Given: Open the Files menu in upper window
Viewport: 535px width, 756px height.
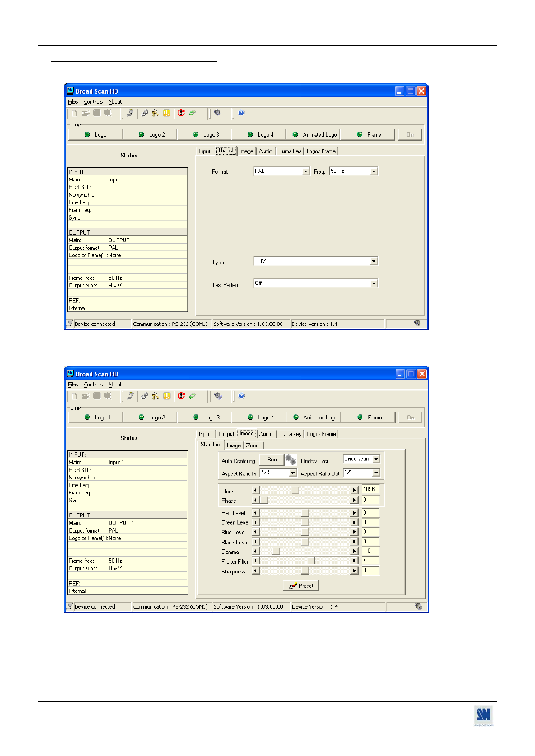Looking at the screenshot, I should click(73, 102).
